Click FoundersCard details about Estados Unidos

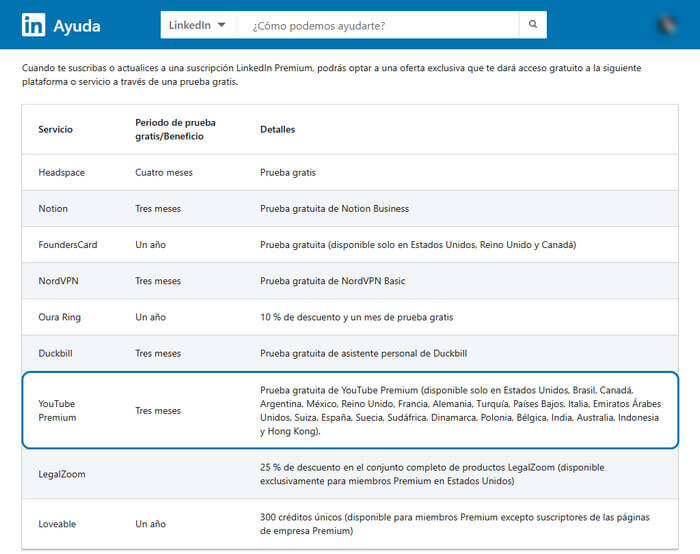coord(418,245)
